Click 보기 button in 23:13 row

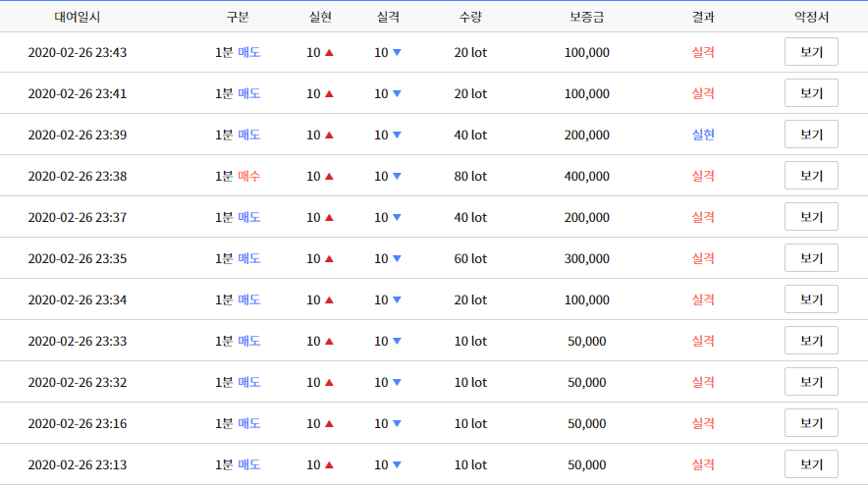[811, 464]
